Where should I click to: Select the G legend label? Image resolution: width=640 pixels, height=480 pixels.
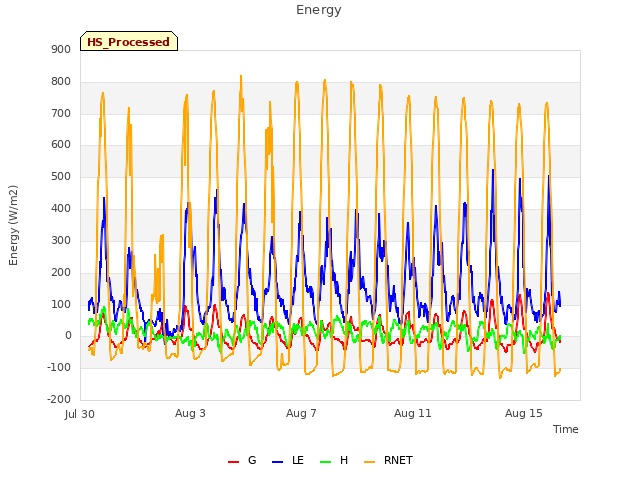(x=252, y=460)
